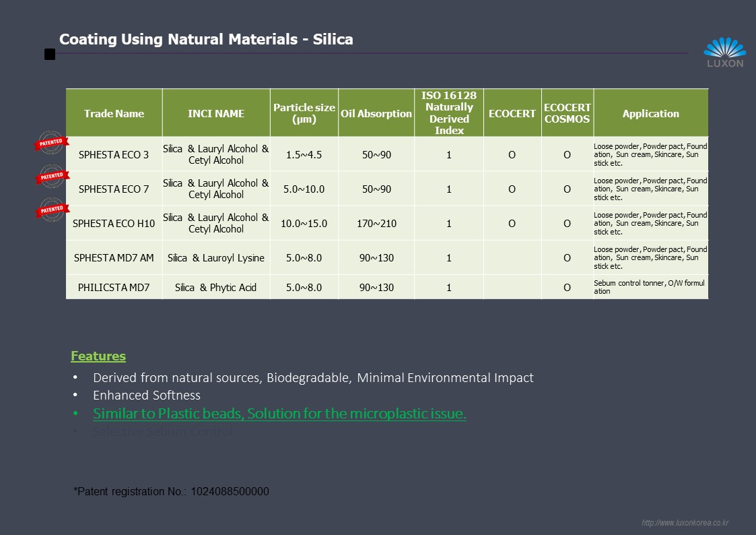756x535 pixels.
Task: Click 'Similar to Plastic beads' green link text
Action: coord(279,414)
